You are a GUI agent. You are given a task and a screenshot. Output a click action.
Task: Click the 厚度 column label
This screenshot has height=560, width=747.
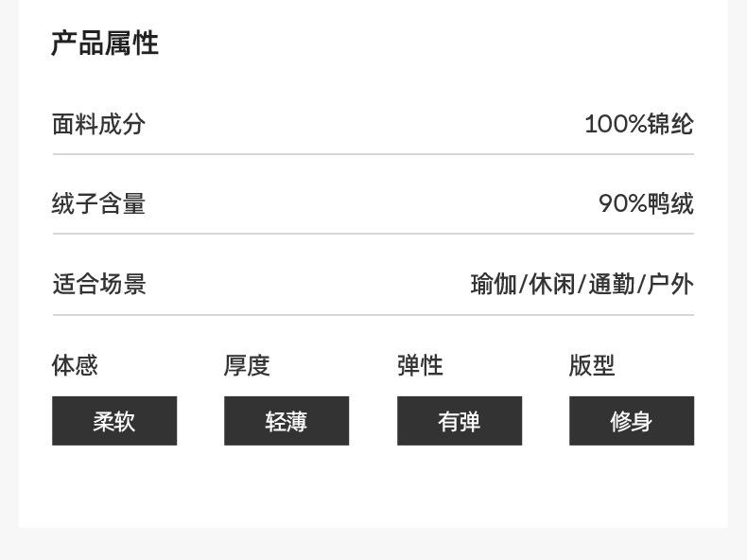coord(248,365)
